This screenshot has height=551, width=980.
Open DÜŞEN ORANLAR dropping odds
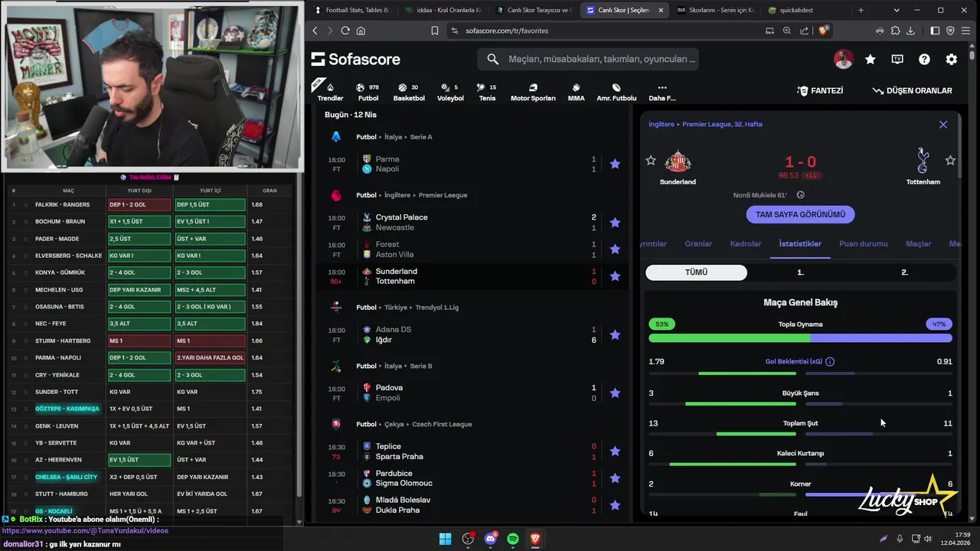point(912,90)
